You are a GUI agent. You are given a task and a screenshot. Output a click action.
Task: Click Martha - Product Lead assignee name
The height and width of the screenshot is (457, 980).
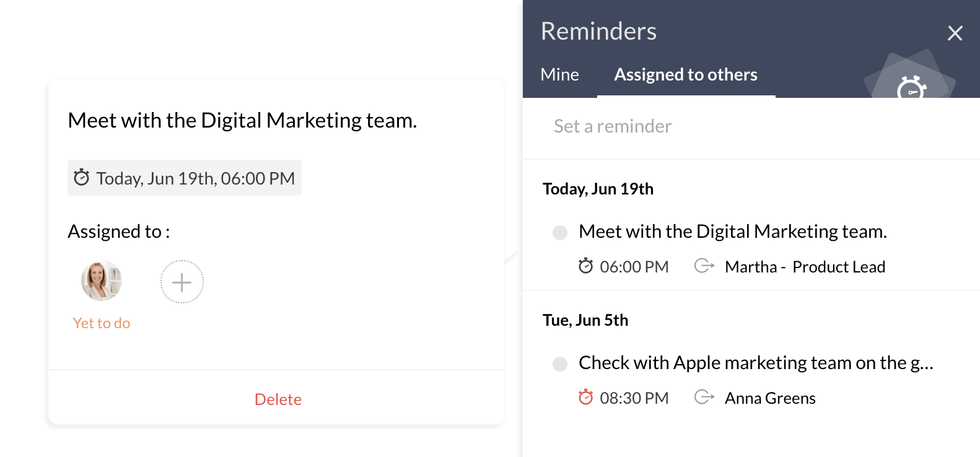click(804, 267)
